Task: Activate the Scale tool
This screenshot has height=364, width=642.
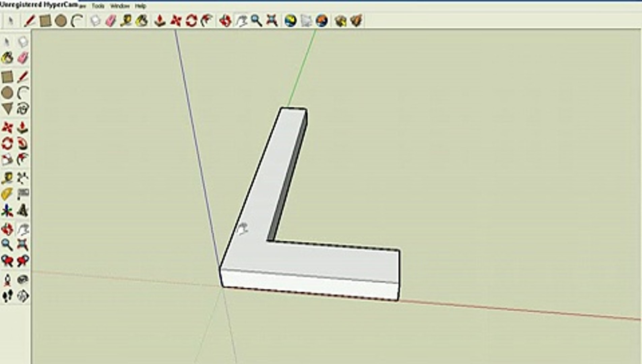Action: tap(7, 159)
